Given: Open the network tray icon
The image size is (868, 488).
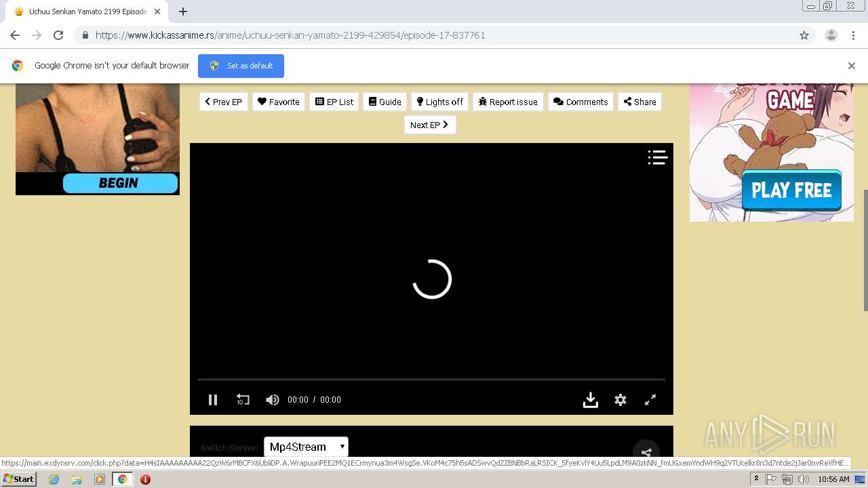Looking at the screenshot, I should (787, 479).
